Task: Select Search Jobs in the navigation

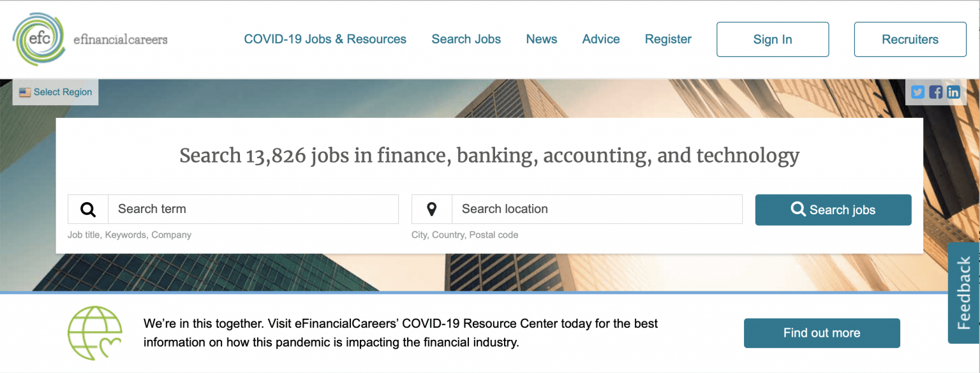Action: coord(466,39)
